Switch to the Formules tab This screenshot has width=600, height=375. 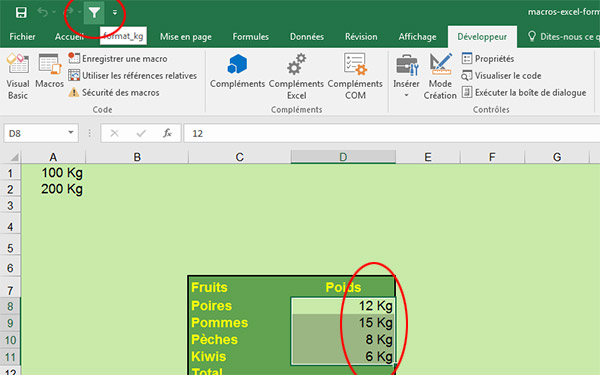251,37
